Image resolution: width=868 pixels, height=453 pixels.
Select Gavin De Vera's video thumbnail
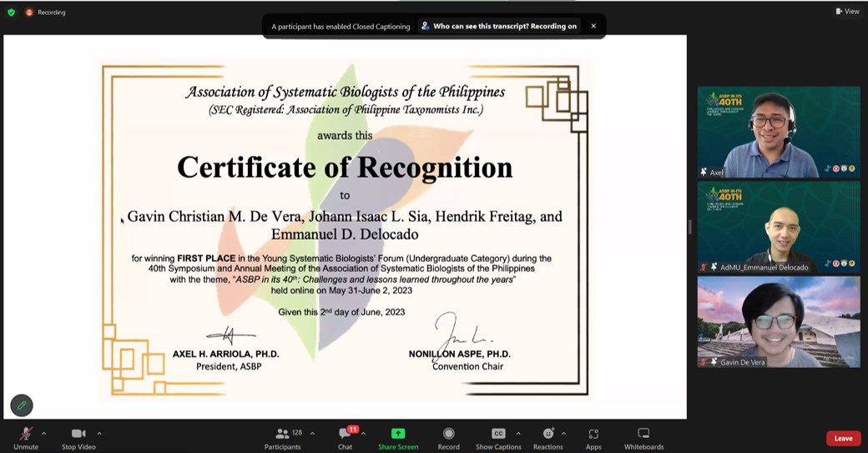(779, 322)
